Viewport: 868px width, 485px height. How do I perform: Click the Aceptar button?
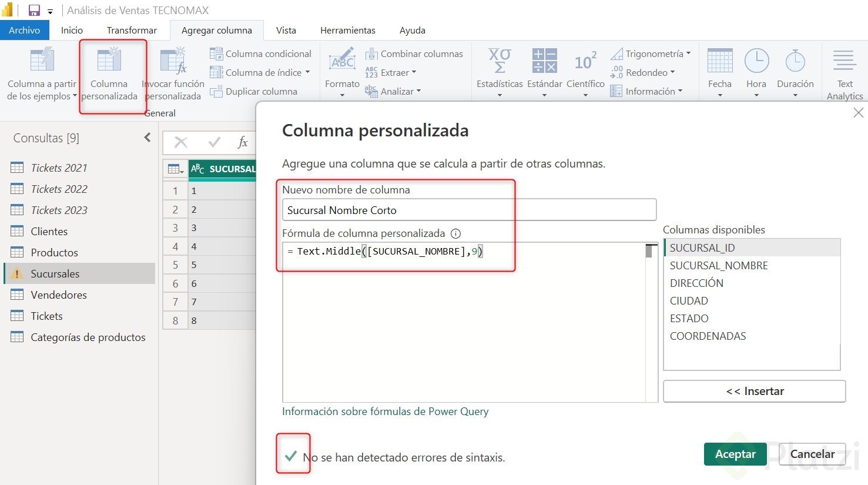(x=735, y=454)
